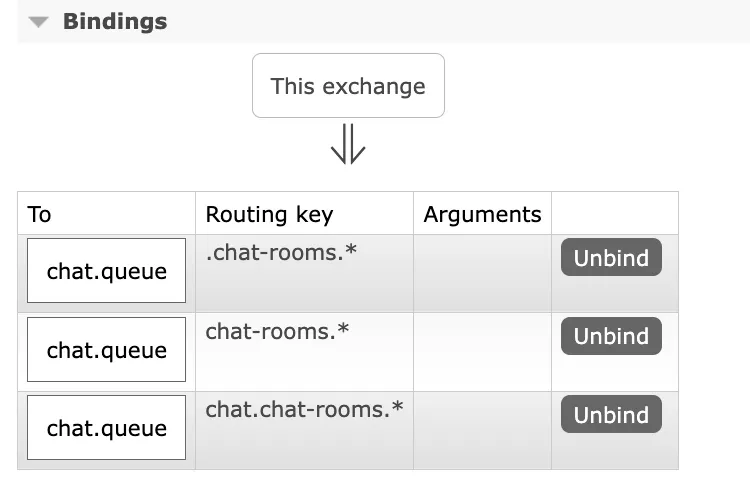Click Arguments cell of .chat-rooms.* row
This screenshot has height=504, width=750.
[482, 273]
